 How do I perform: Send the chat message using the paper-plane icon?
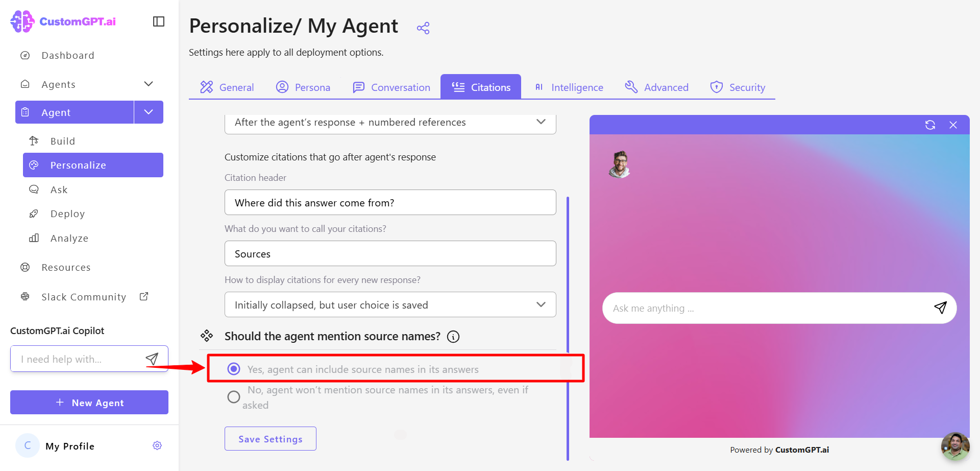tap(940, 308)
